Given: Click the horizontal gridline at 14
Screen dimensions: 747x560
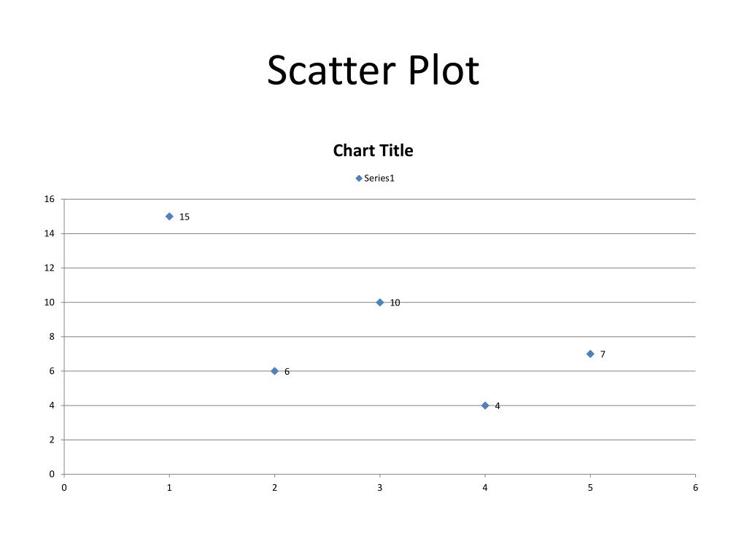Looking at the screenshot, I should click(379, 233).
